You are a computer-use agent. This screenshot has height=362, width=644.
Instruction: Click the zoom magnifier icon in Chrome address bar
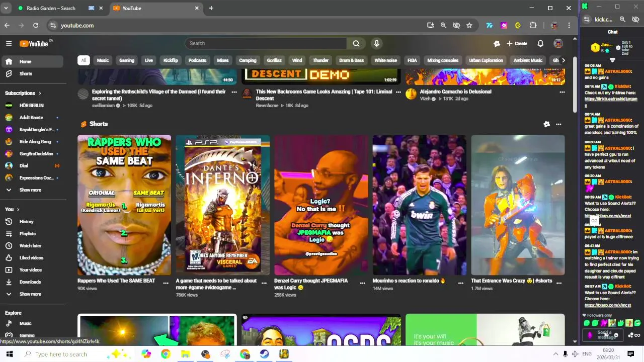pos(443,25)
